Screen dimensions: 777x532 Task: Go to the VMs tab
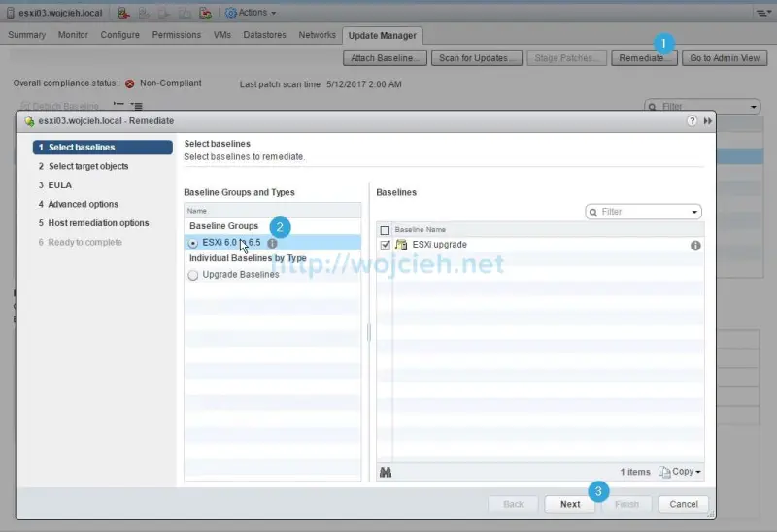222,35
